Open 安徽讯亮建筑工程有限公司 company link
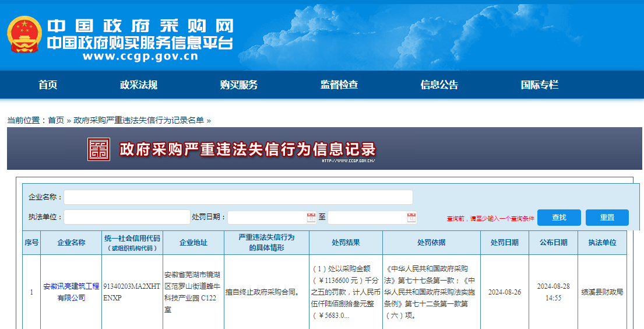Screen dimensions: 644x329 (x=71, y=292)
